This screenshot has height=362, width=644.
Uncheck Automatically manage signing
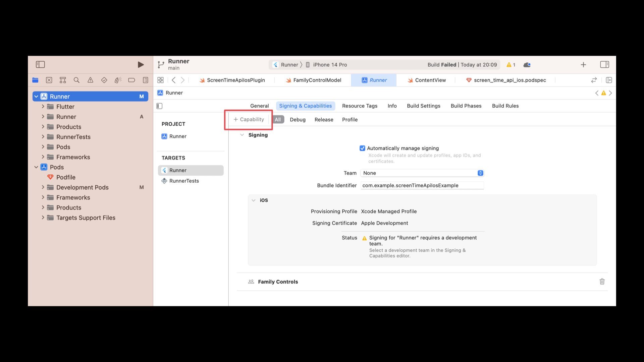click(362, 148)
